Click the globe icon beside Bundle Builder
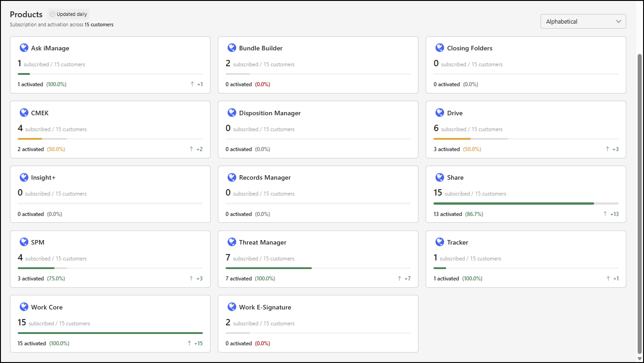 click(232, 48)
